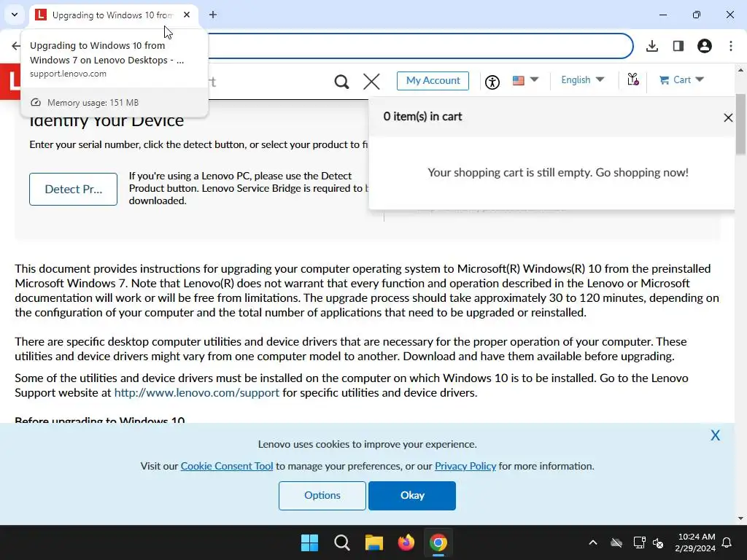Select the Upgrading to Windows 10 tab
Viewport: 747px width, 560px height.
(x=113, y=15)
